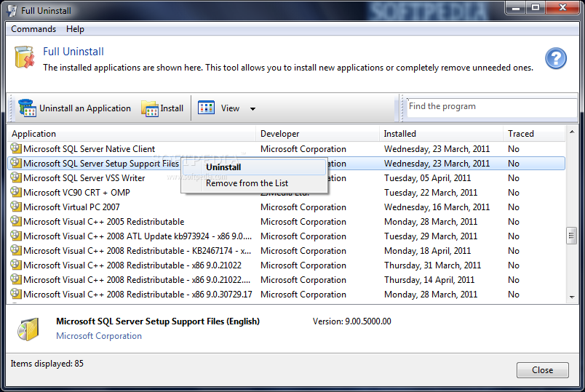Open the Help menu
This screenshot has height=392, width=585.
(x=75, y=29)
